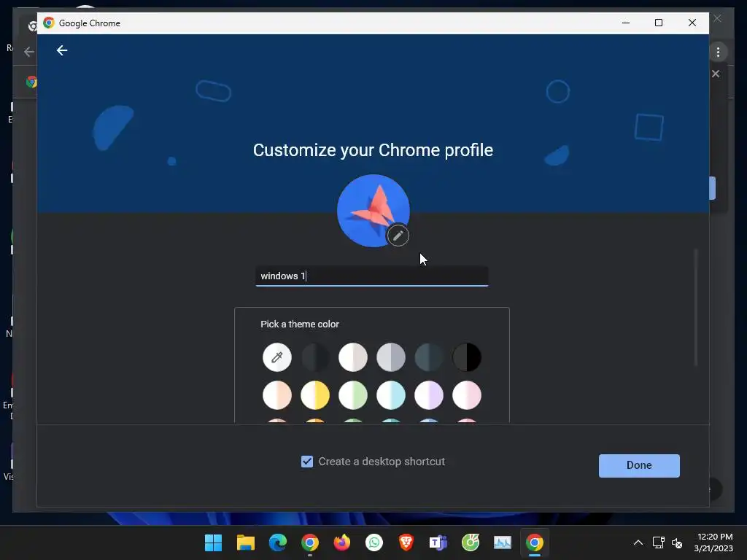Click the muted volume tray icon
747x560 pixels.
677,542
